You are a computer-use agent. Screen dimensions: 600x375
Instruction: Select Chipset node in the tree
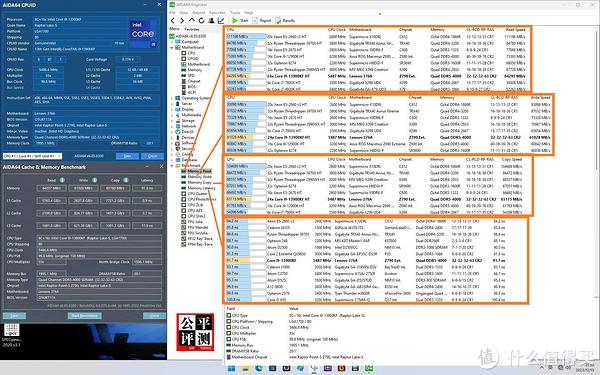pos(191,81)
